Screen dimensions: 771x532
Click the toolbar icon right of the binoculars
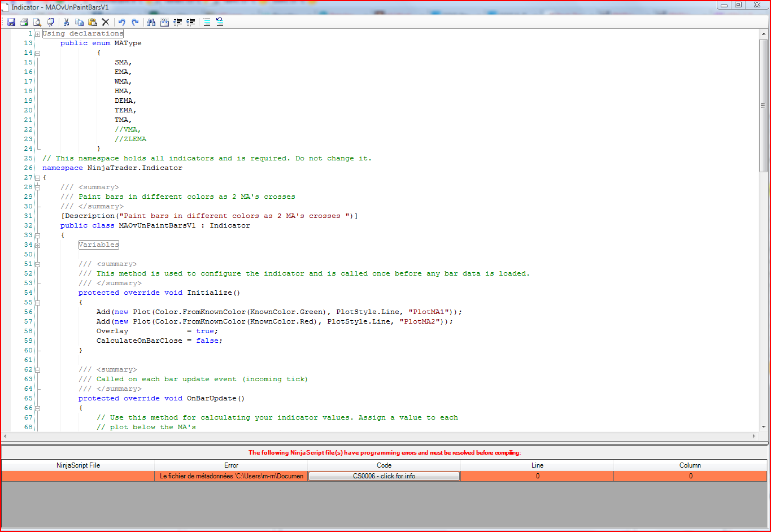(164, 22)
